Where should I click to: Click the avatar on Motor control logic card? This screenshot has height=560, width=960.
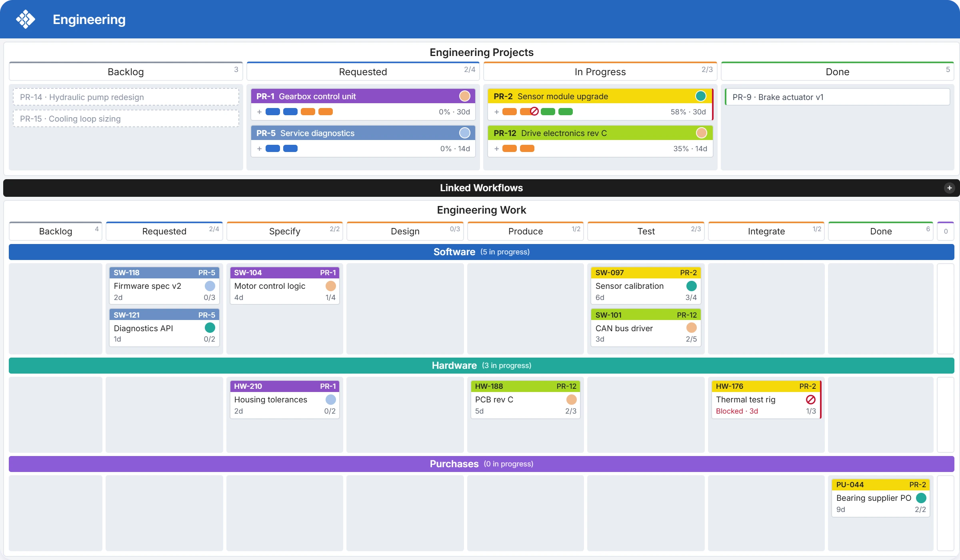click(x=331, y=286)
